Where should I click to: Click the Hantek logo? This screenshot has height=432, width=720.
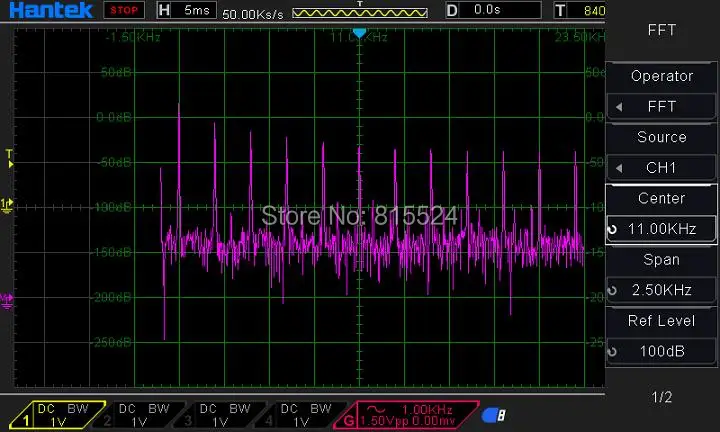tap(51, 10)
